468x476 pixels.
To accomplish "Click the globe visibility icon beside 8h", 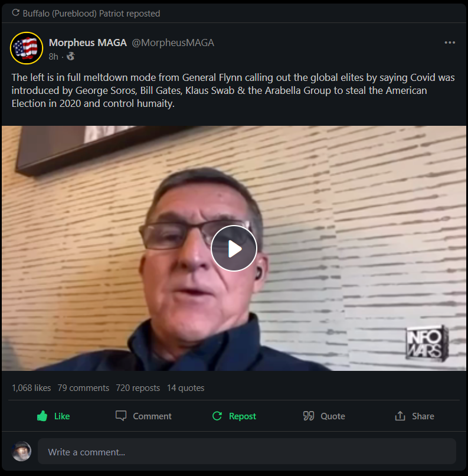I will [x=71, y=56].
